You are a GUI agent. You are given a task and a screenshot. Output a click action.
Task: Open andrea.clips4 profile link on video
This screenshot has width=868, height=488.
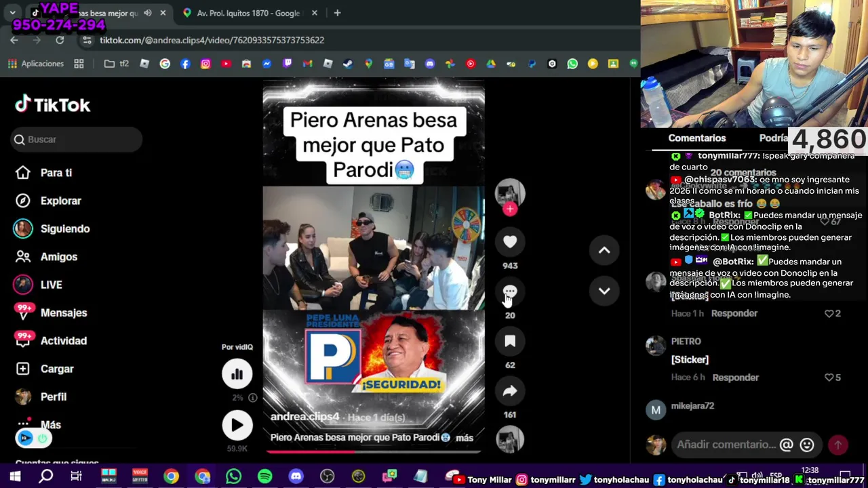pos(305,417)
